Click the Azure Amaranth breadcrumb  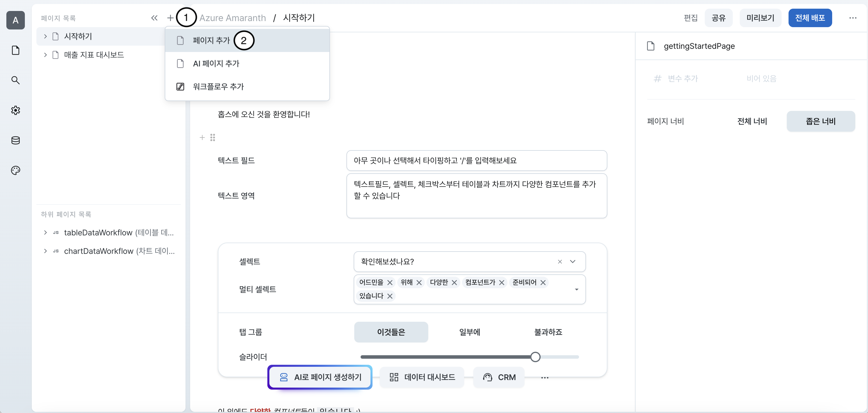[233, 18]
